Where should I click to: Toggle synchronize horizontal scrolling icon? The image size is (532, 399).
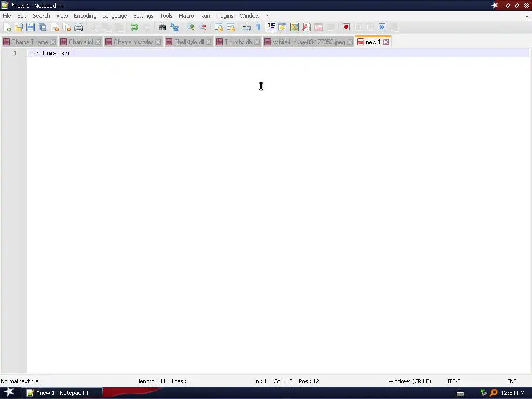point(231,27)
